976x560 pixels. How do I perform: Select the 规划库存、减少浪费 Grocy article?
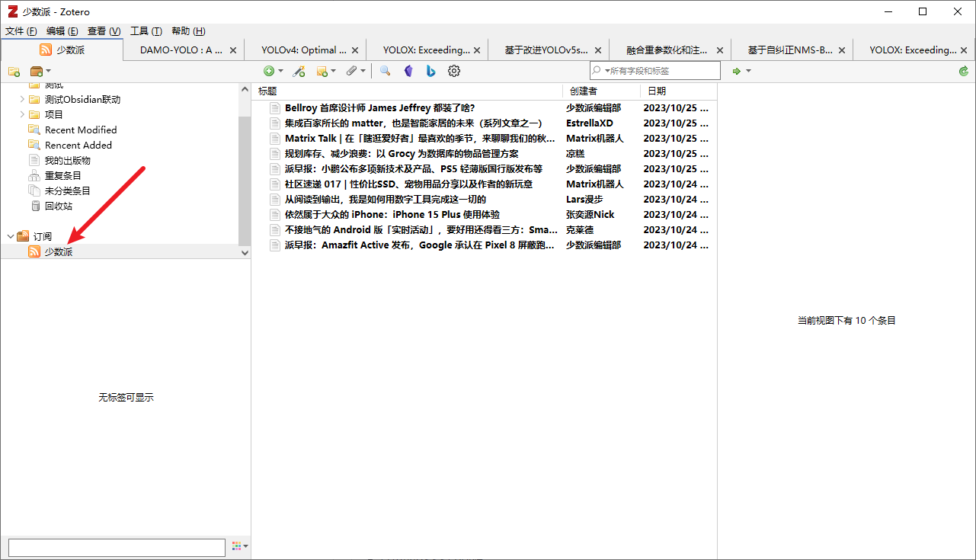[x=484, y=153]
